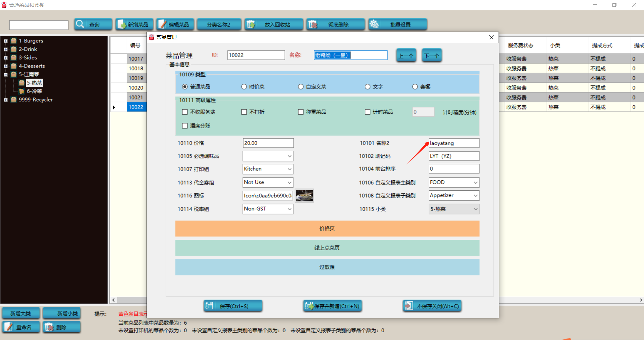The height and width of the screenshot is (340, 644).
Task: Click the magnifier icon on 查询 button
Action: click(80, 24)
